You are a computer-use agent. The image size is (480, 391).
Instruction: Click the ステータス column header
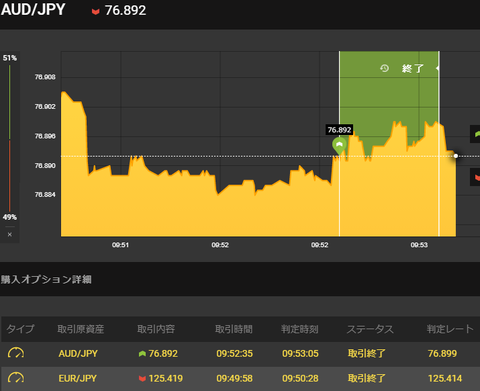point(370,329)
